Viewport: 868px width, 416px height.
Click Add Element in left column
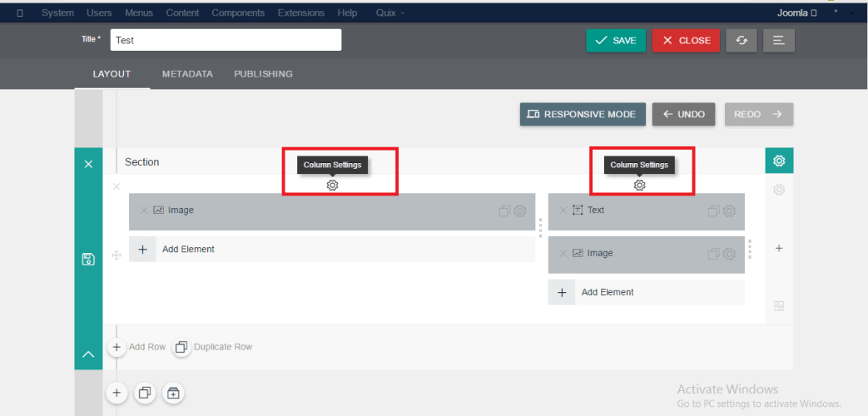click(x=188, y=250)
